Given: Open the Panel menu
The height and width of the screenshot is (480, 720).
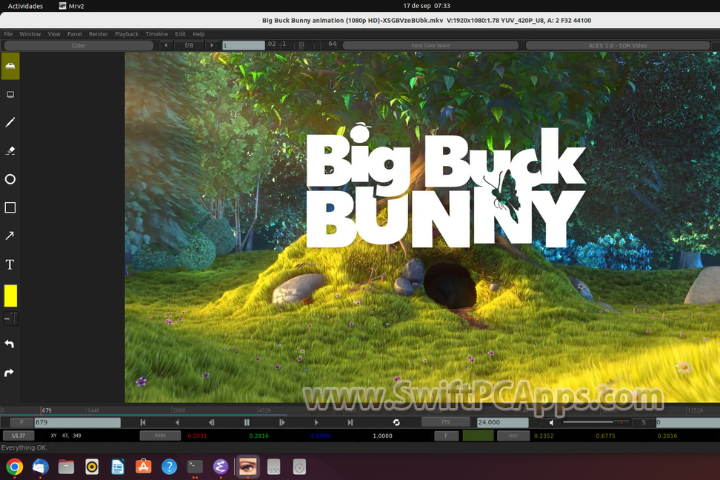Looking at the screenshot, I should (x=74, y=34).
